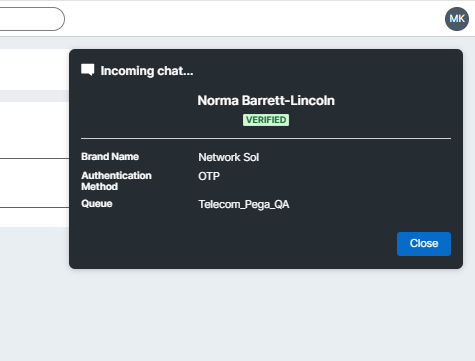Click the gray strip between the left white panels
Viewport: 475px width, 361px height.
click(34, 96)
